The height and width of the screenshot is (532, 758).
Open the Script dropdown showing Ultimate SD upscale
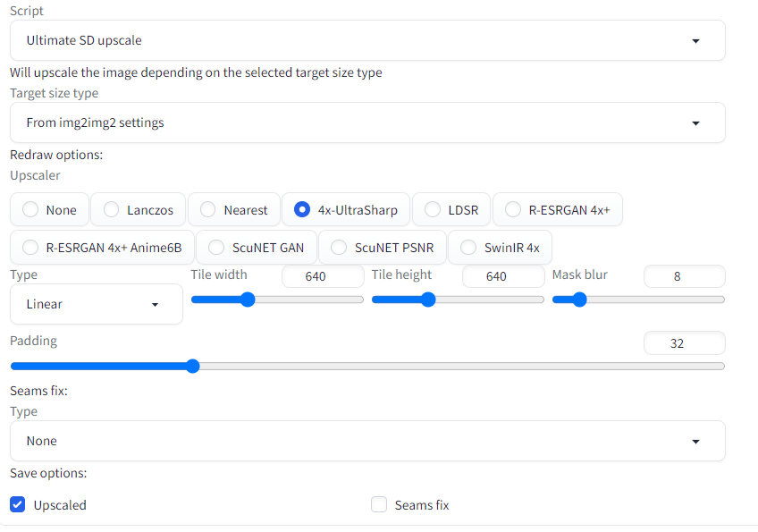[367, 40]
